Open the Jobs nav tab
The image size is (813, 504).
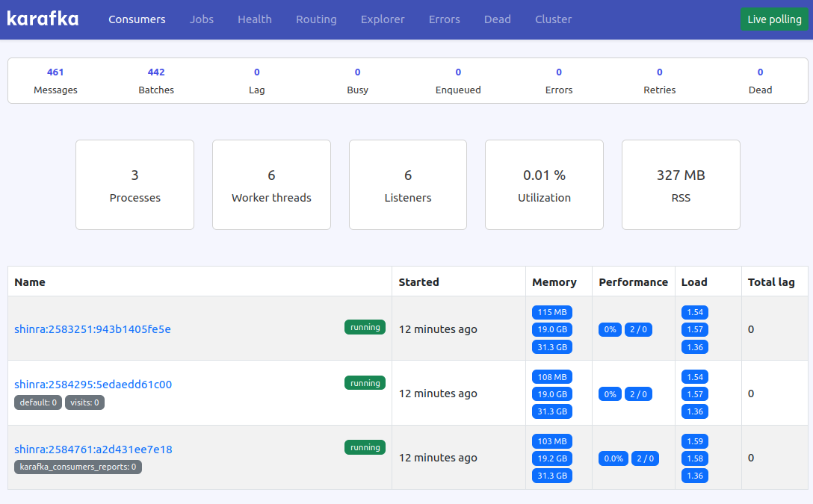tap(201, 19)
